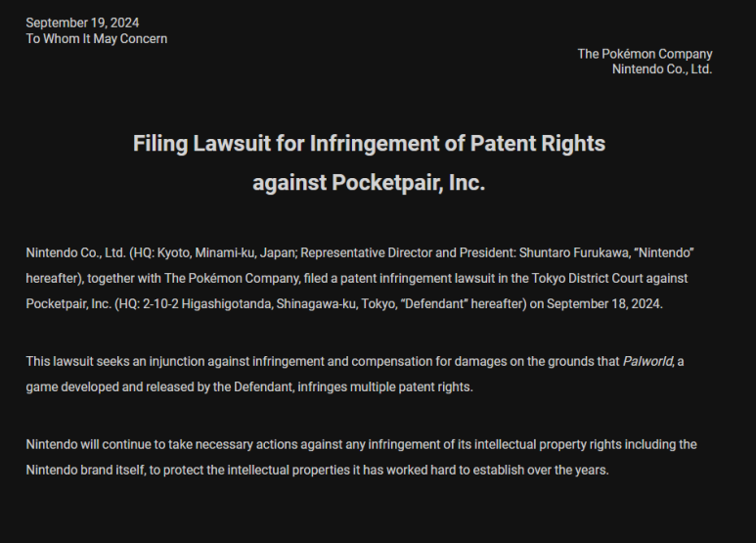The height and width of the screenshot is (543, 756).
Task: Click the italic word 'Palworld'
Action: tap(647, 361)
